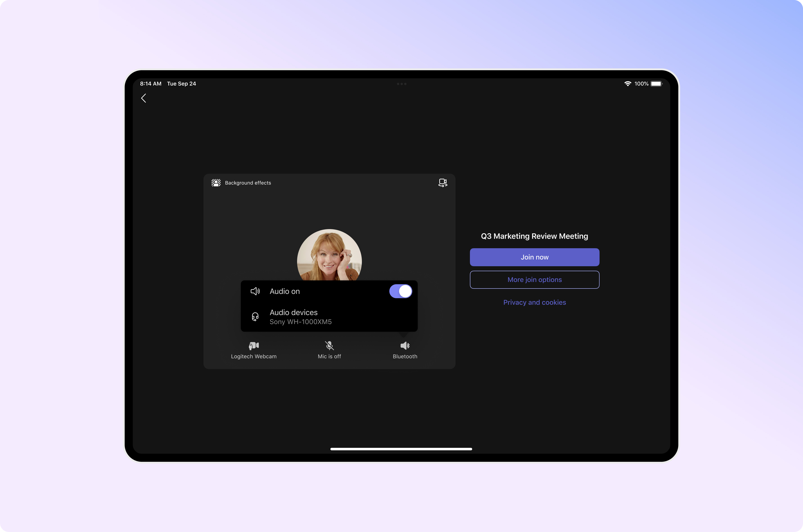Click the Logitech Webcam camera icon
This screenshot has width=803, height=532.
(x=254, y=346)
